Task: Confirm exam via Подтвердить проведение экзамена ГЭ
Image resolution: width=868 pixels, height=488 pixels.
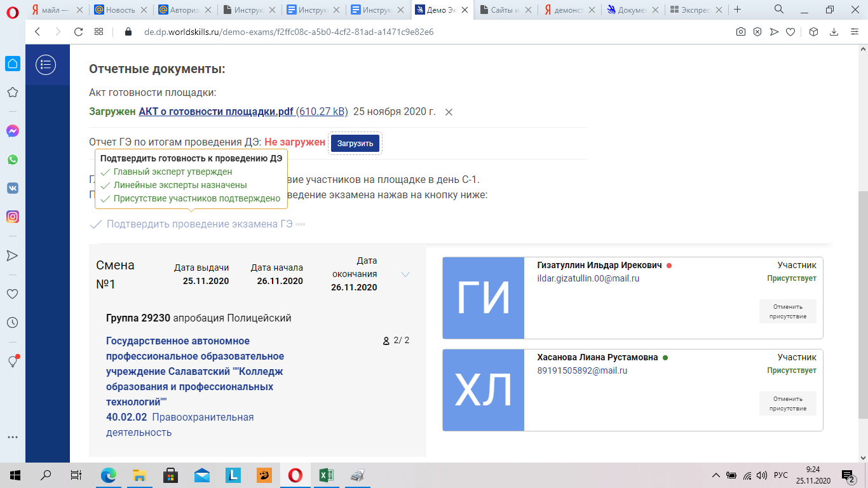Action: (199, 224)
